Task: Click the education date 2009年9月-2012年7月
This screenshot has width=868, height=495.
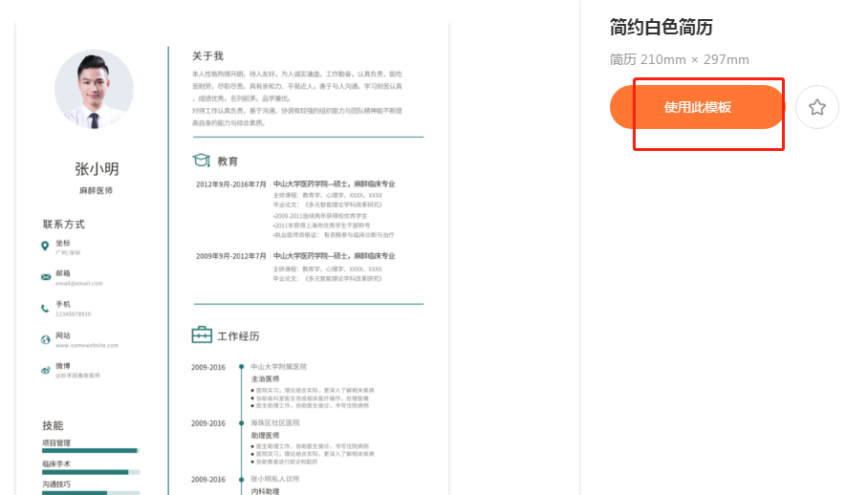Action: (230, 256)
